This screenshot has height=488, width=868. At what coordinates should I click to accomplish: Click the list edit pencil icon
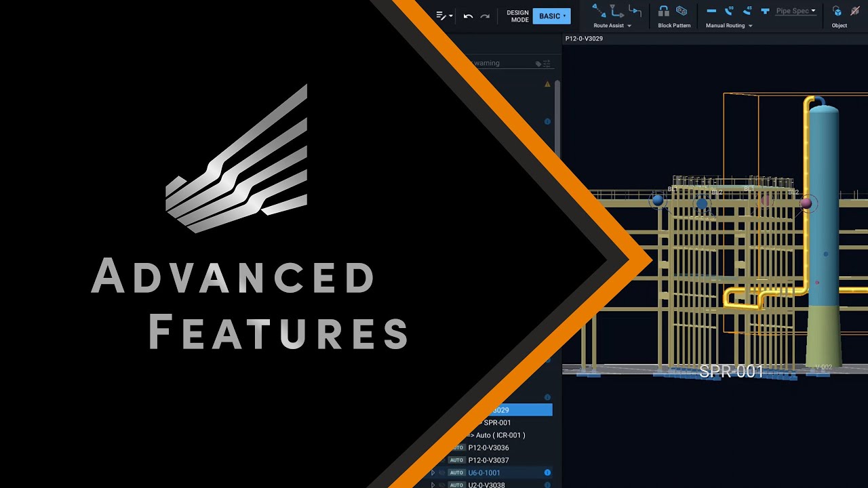pos(441,16)
